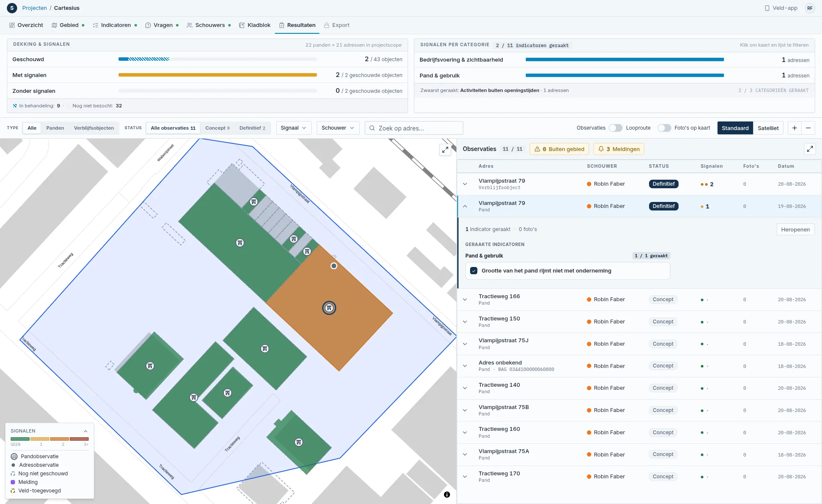Click the S workspace logo icon
Screen dimensions: 822x504
tap(12, 8)
